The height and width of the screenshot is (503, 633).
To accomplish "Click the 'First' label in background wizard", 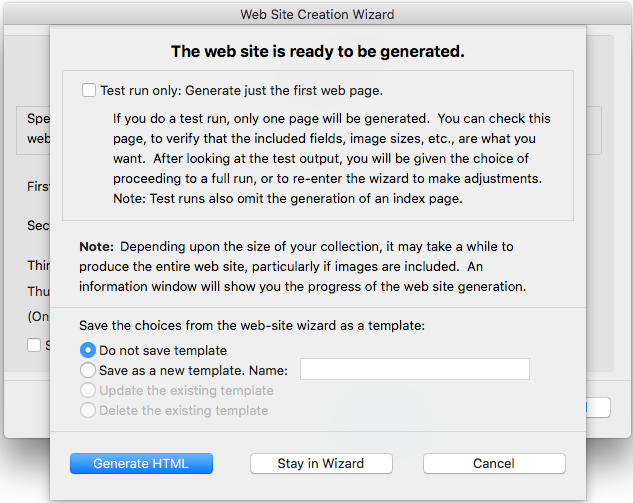I will click(x=38, y=186).
